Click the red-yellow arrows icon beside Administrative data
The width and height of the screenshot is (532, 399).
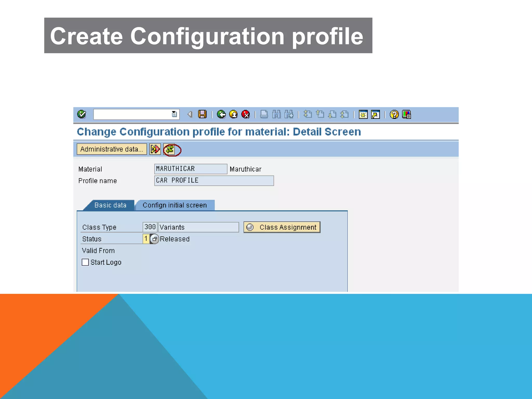coord(155,149)
